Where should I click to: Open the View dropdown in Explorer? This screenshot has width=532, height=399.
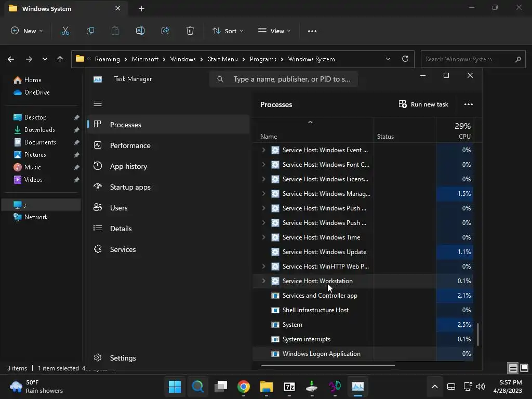point(274,31)
